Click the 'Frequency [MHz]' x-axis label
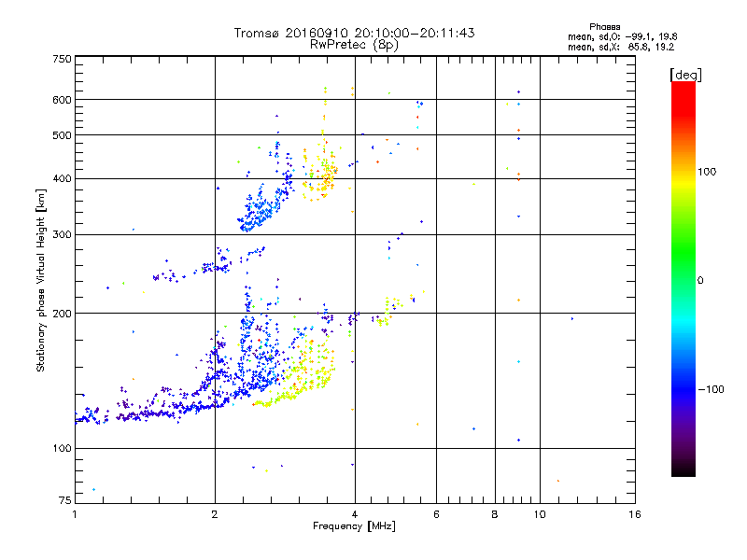 (354, 526)
